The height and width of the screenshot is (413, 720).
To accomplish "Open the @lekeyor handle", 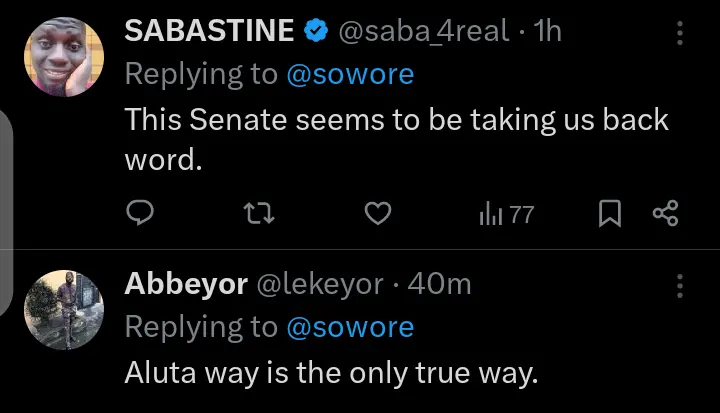I will pos(321,284).
